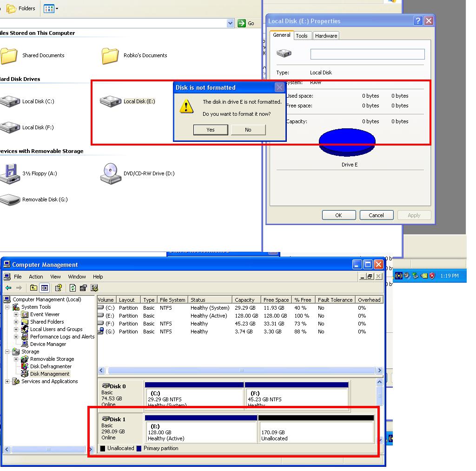Select the 3½ Floppy (A:) drive icon

tap(10, 173)
